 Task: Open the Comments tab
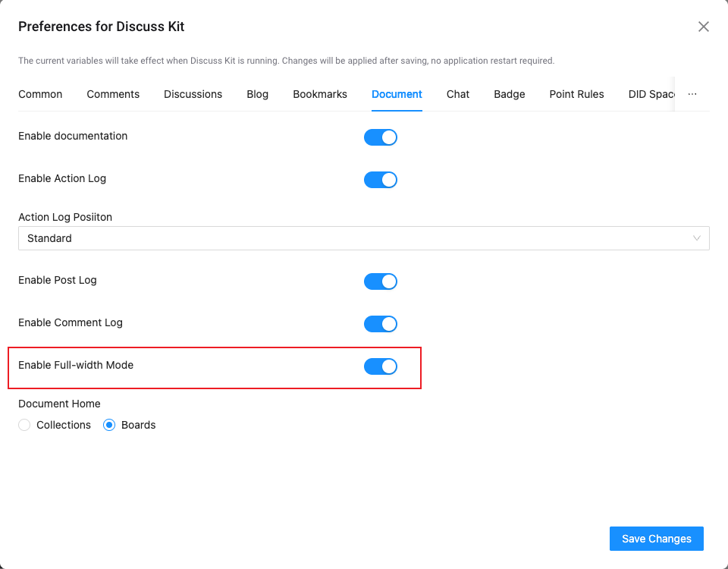(x=113, y=94)
